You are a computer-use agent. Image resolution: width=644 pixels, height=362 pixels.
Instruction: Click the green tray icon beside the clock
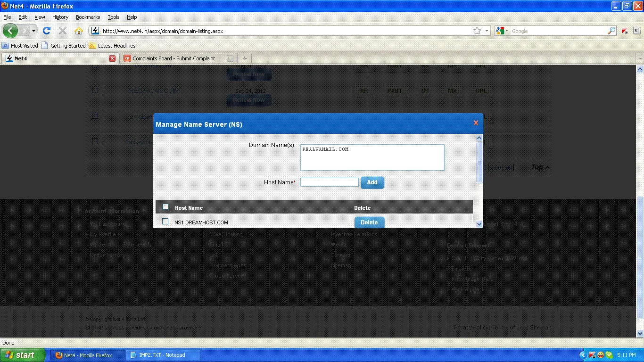[609, 355]
